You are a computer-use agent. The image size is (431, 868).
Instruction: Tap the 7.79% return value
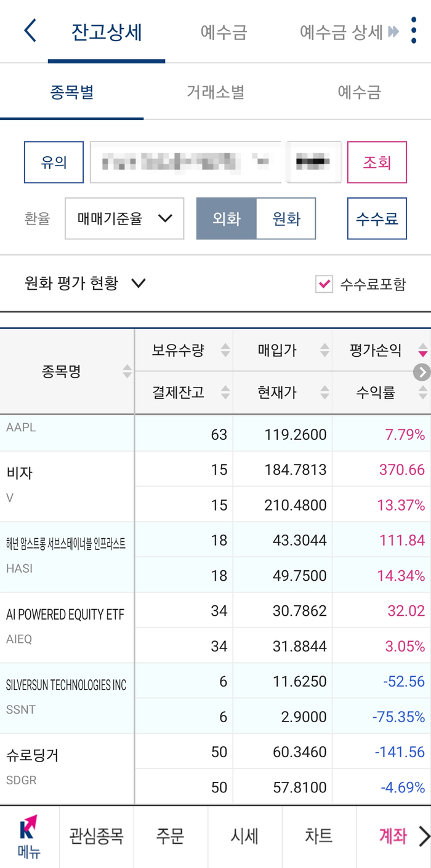tap(405, 435)
